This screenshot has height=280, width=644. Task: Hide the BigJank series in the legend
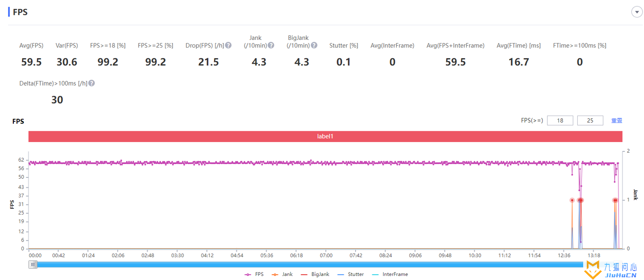pyautogui.click(x=315, y=274)
